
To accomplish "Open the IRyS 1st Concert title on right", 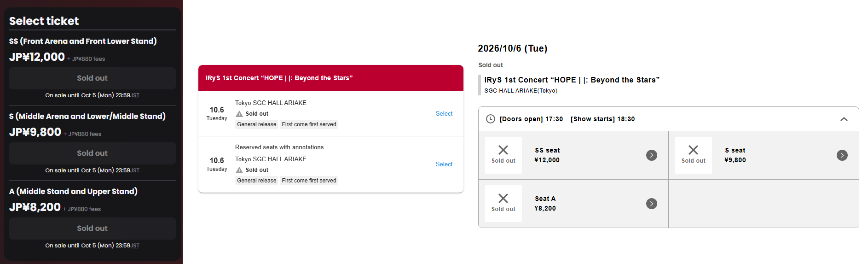I will pyautogui.click(x=572, y=80).
